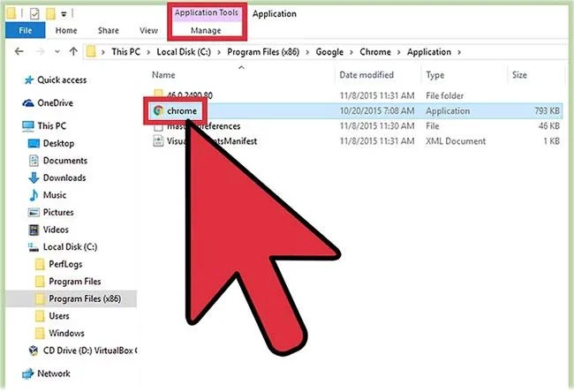This screenshot has height=392, width=574.
Task: Click the Pictures icon in sidebar
Action: click(34, 212)
